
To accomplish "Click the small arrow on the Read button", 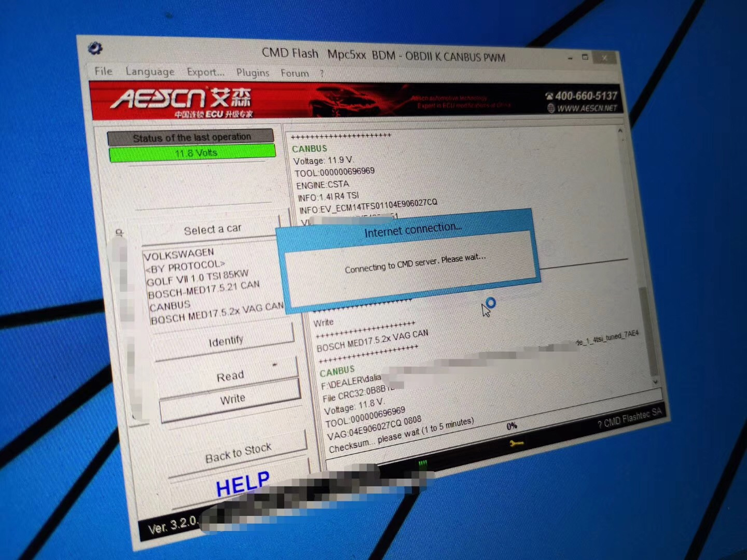I will coord(274,366).
